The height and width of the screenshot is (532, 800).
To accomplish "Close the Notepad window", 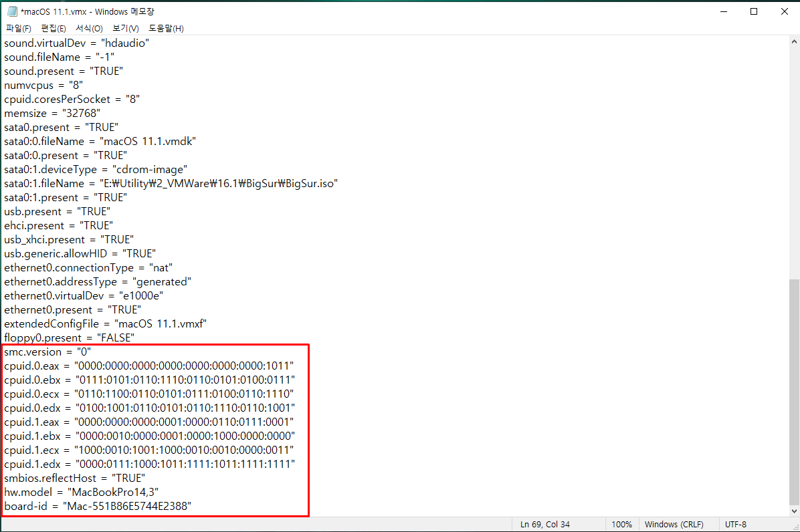I will click(x=784, y=11).
